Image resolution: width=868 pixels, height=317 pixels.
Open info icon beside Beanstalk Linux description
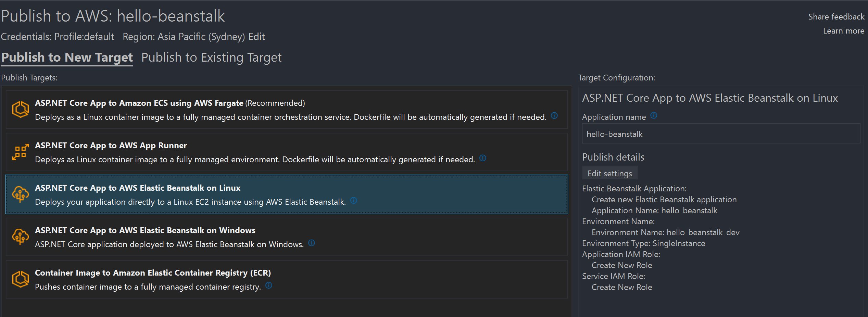click(354, 201)
